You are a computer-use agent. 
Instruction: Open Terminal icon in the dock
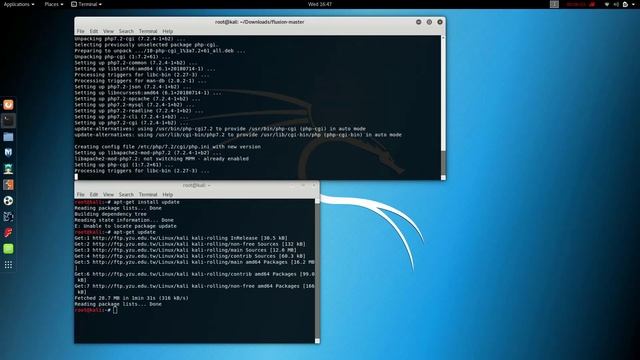tap(8, 121)
